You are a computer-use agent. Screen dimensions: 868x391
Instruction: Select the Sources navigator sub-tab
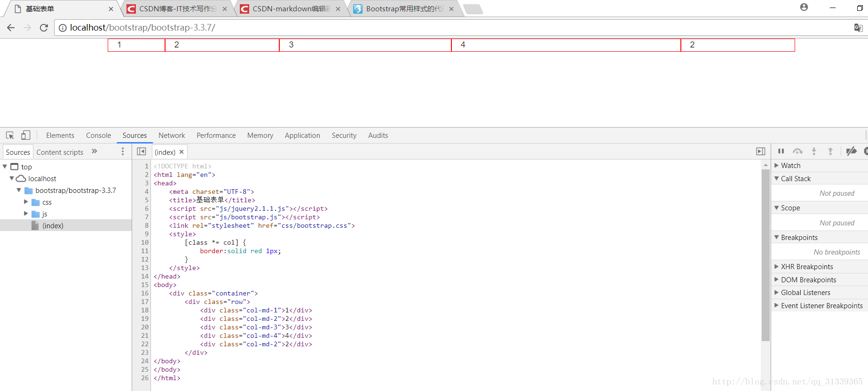click(x=18, y=152)
